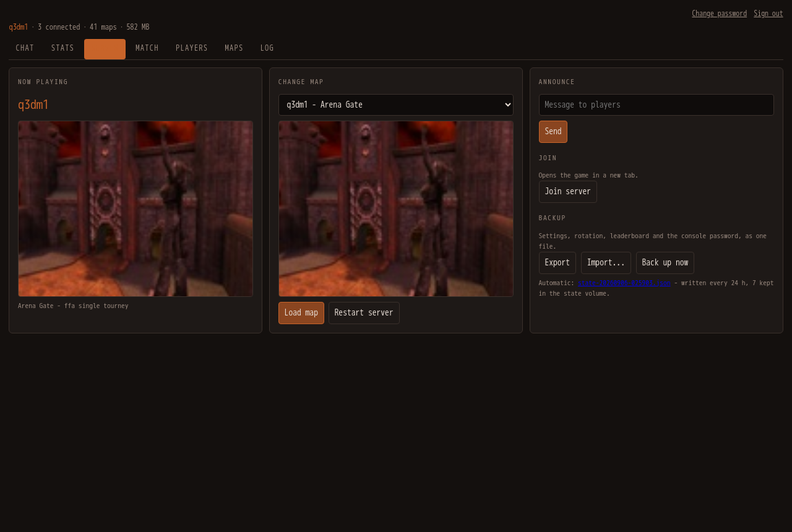
Task: Open the Stats tab
Action: [62, 48]
